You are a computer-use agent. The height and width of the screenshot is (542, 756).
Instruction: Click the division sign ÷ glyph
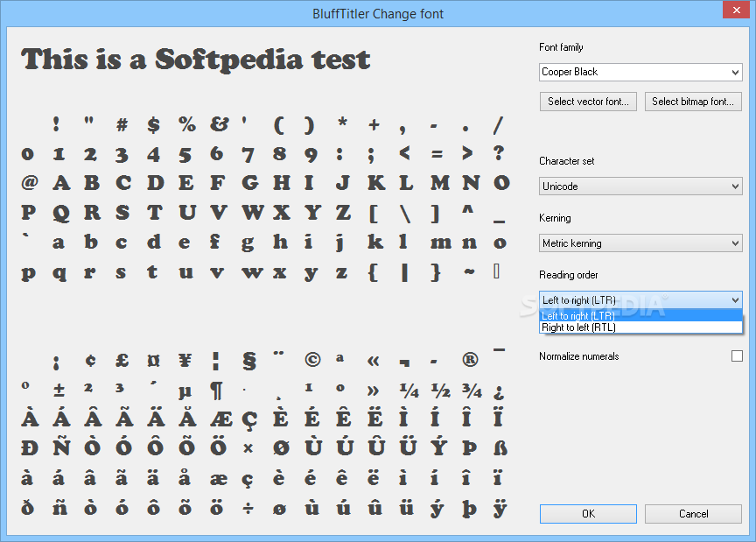coord(248,509)
